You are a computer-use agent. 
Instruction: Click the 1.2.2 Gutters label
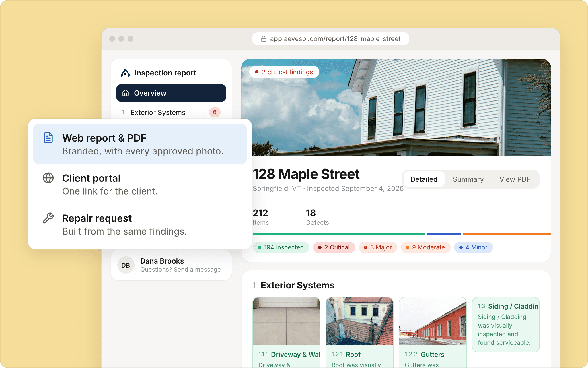pos(424,355)
